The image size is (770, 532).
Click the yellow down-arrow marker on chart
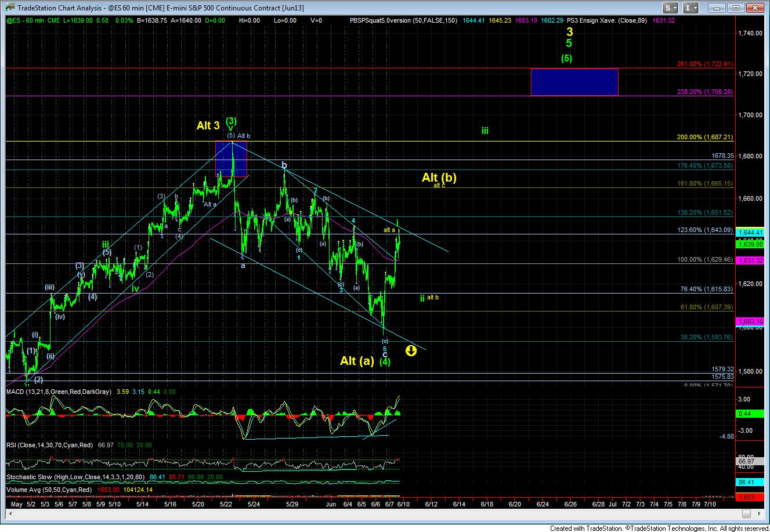pos(411,350)
